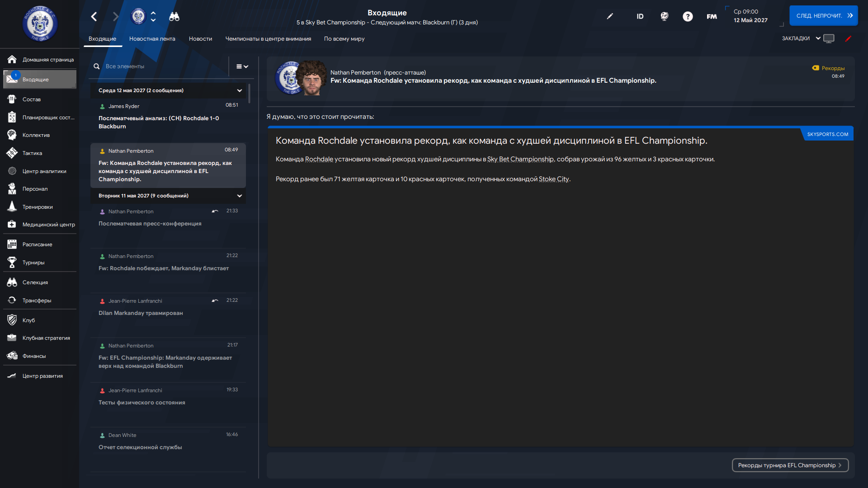The image size is (868, 488).
Task: Open the Dilan Markanday травмирован message
Action: click(168, 315)
